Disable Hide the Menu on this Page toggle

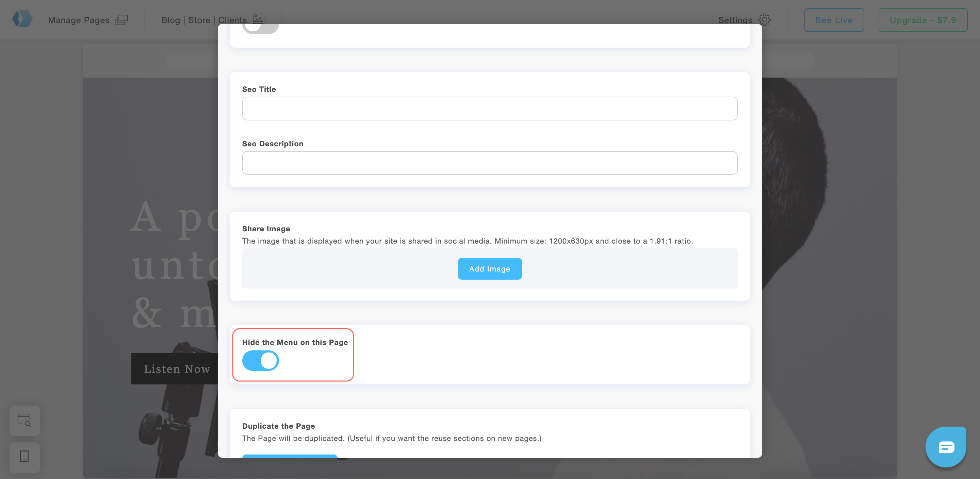click(261, 360)
